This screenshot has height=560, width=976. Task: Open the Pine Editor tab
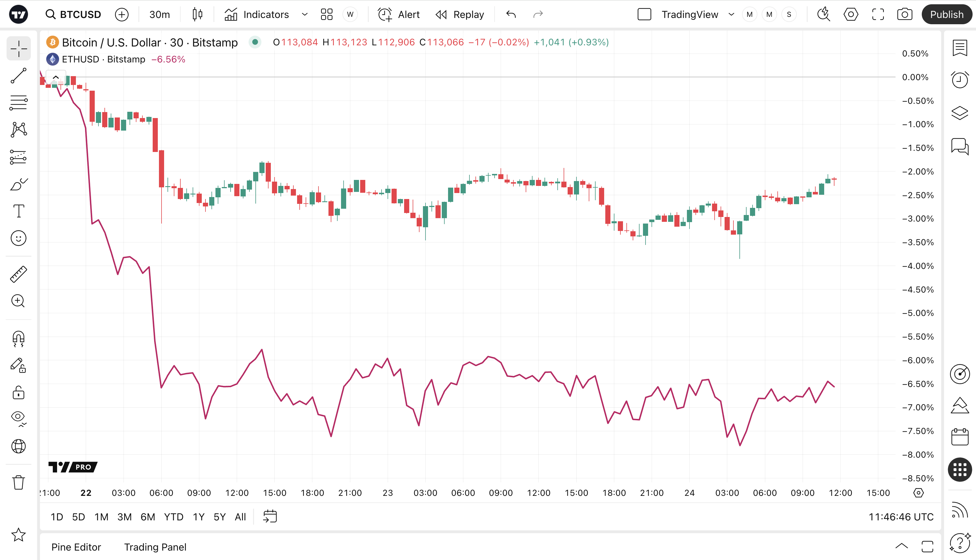point(76,547)
